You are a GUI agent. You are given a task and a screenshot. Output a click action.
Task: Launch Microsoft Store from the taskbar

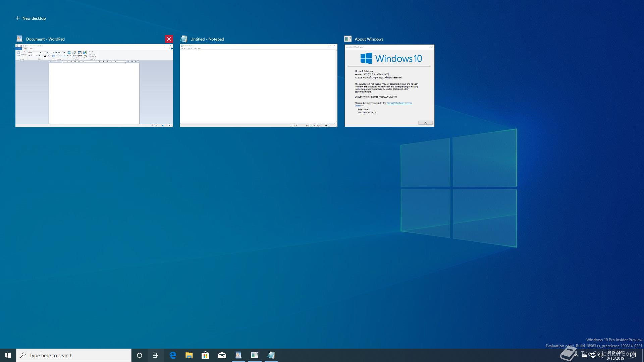pyautogui.click(x=205, y=355)
